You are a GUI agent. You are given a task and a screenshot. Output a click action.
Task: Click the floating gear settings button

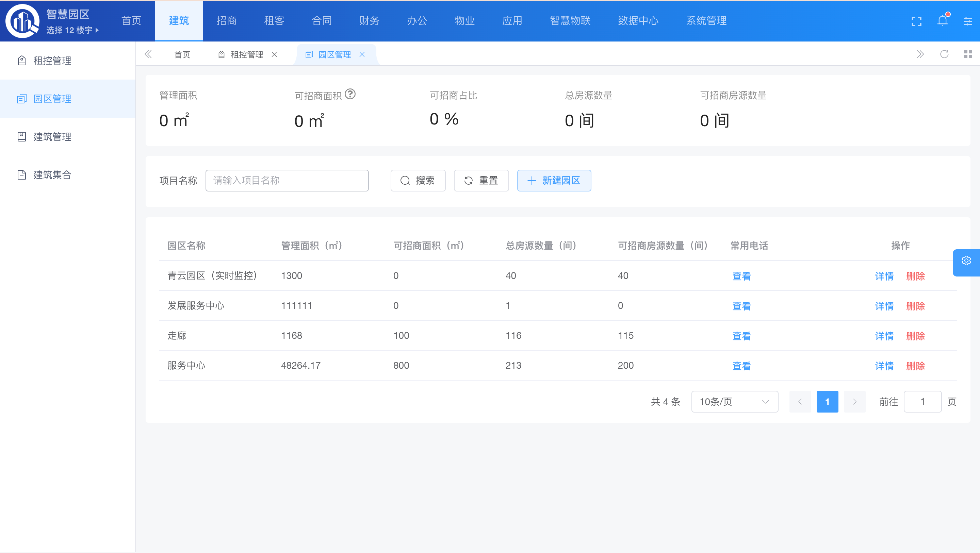point(966,261)
